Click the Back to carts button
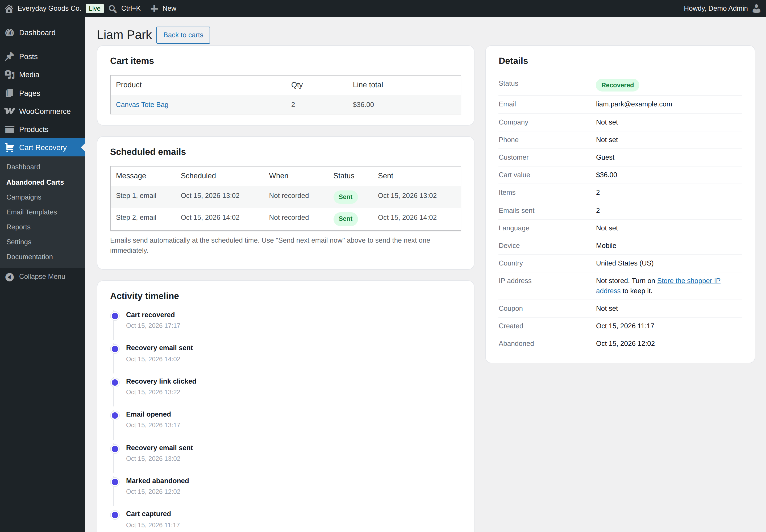Viewport: 766px width, 532px height. [x=183, y=35]
